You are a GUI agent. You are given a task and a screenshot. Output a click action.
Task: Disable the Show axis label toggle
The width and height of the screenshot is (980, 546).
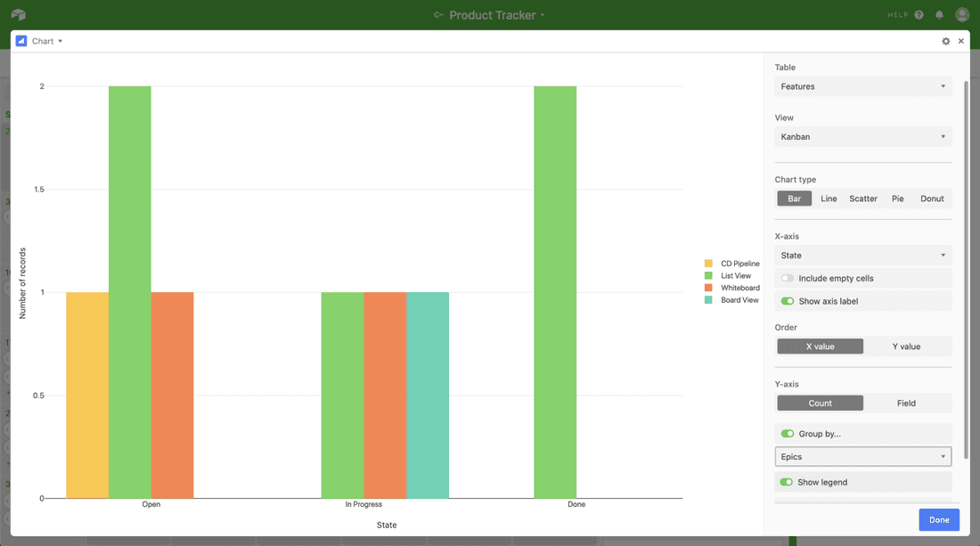click(788, 302)
